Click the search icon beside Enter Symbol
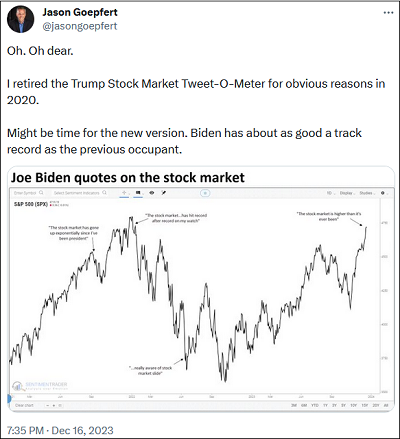The image size is (400, 439). (x=41, y=193)
